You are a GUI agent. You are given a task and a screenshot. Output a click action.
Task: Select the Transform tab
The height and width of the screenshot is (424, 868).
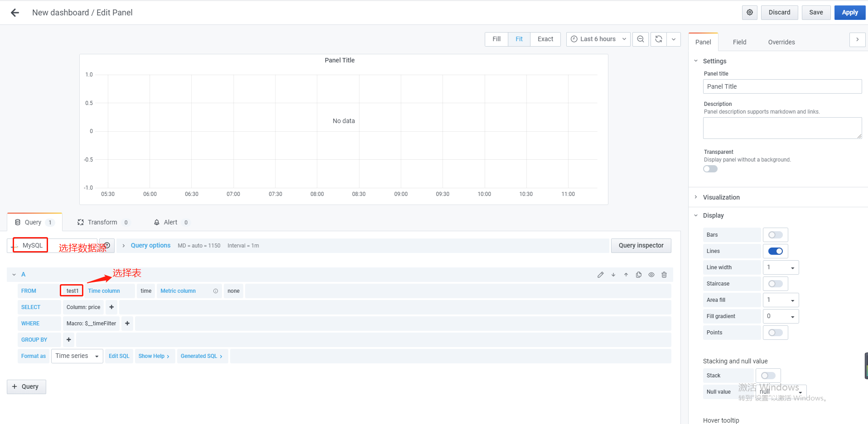click(x=103, y=222)
